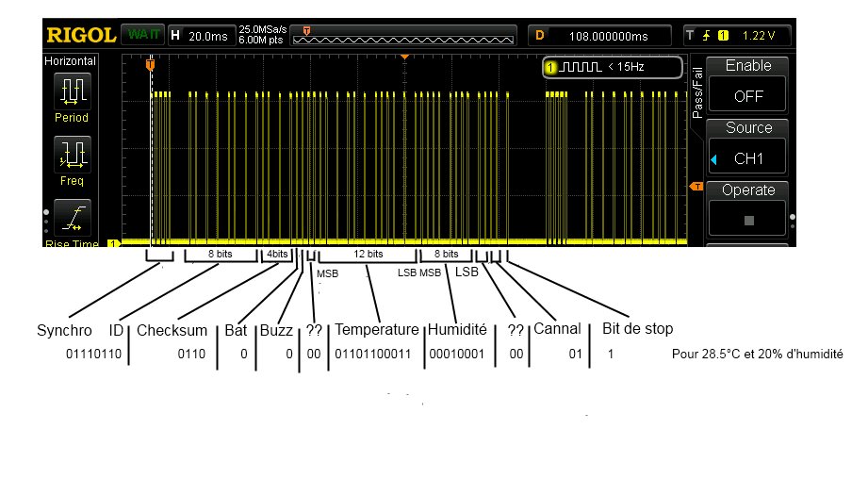The width and height of the screenshot is (868, 479).
Task: Click the 6.00M pts memory depth text
Action: coord(261,40)
